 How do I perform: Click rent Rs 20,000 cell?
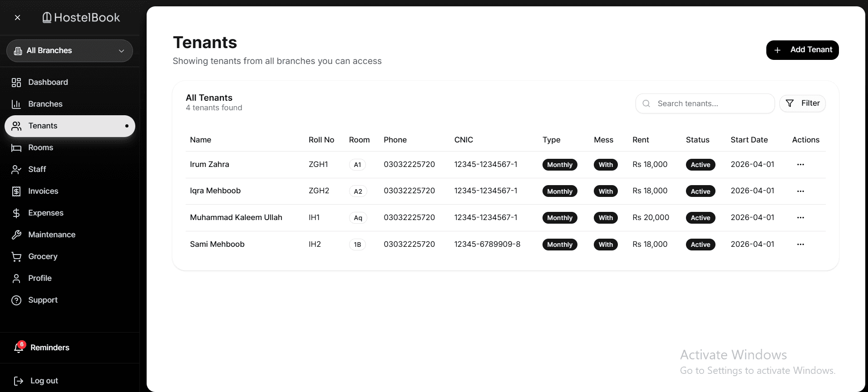coord(651,217)
